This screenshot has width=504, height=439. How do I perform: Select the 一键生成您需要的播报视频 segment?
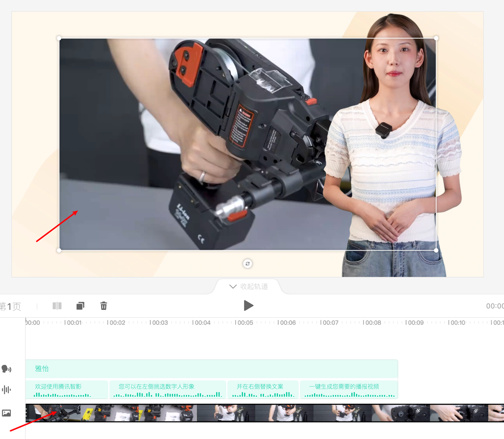point(349,389)
